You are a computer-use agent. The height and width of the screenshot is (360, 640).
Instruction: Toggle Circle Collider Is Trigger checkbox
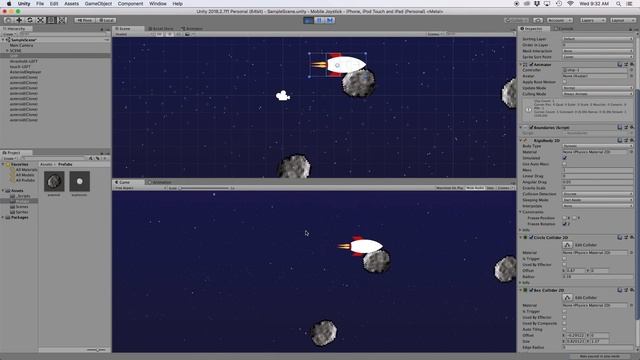click(x=564, y=259)
